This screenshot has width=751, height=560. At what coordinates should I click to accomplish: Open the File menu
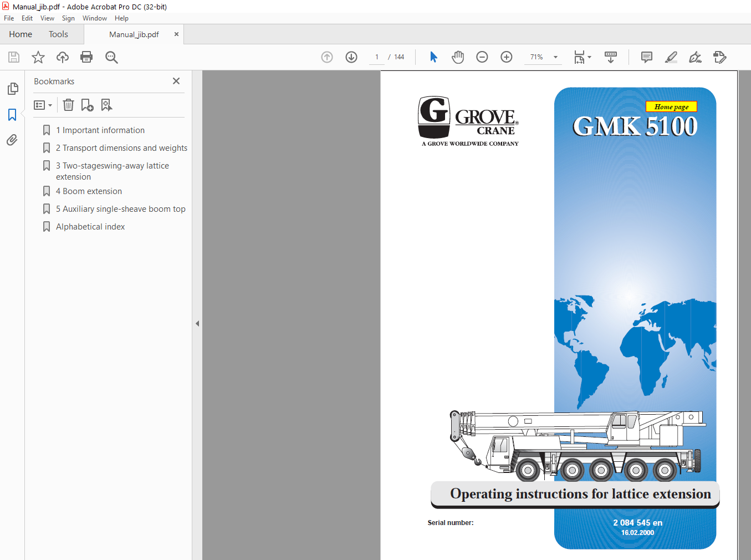tap(9, 18)
